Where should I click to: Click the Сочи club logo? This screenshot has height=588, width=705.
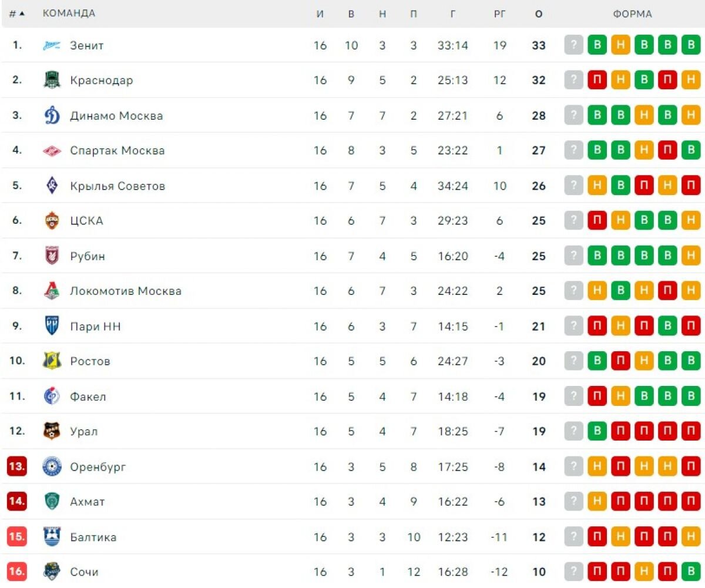(52, 572)
